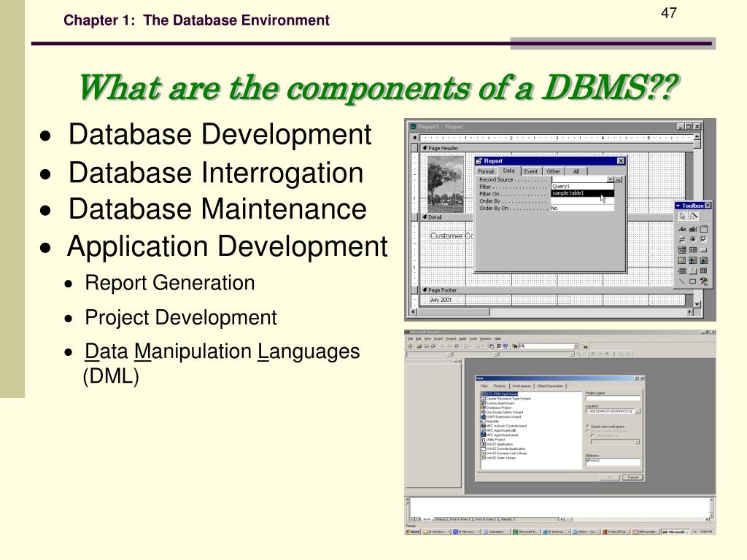Viewport: 747px width, 560px height.
Task: Click the Start button on taskbar
Action: coord(413,532)
